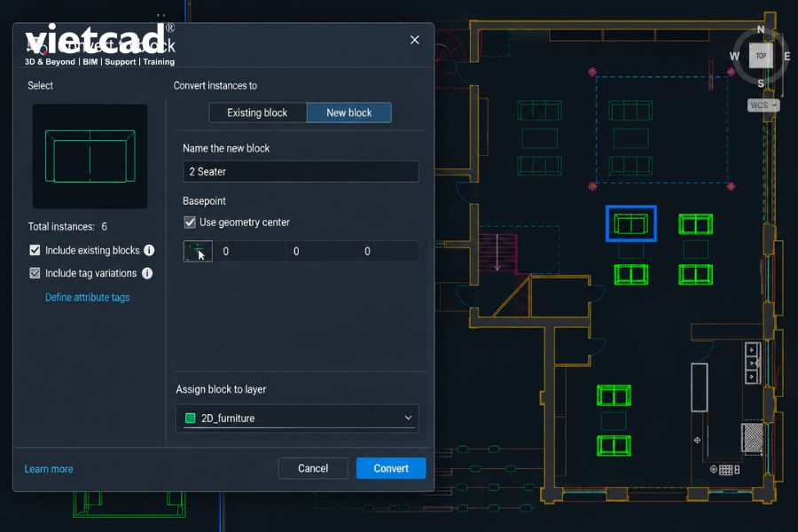
Task: Switch to the Existing block tab
Action: (x=257, y=113)
